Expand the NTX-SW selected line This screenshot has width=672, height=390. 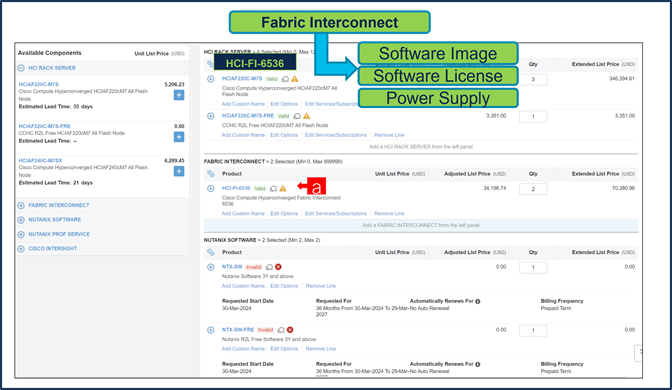(x=211, y=267)
